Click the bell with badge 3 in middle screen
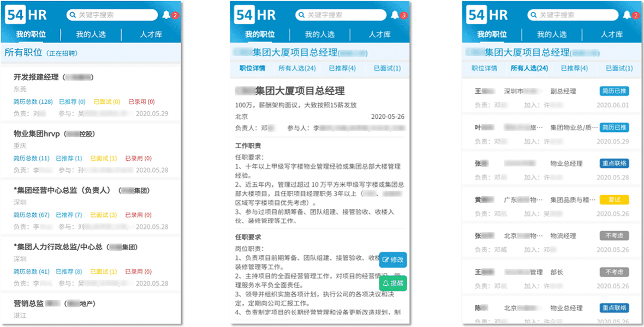 pyautogui.click(x=395, y=16)
